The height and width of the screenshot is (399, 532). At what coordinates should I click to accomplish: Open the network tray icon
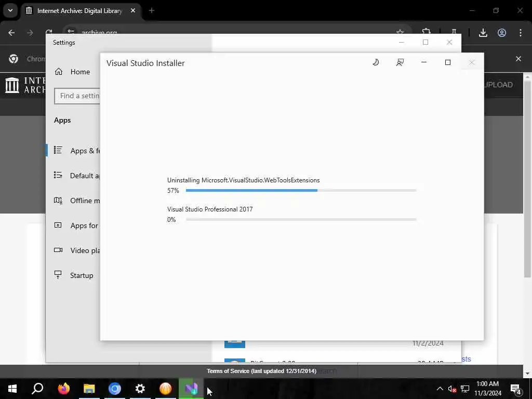[x=465, y=389]
